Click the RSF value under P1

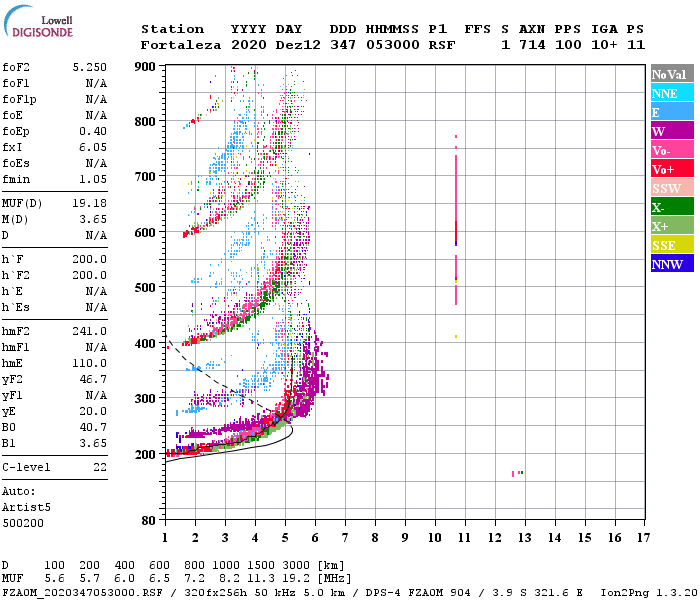442,45
